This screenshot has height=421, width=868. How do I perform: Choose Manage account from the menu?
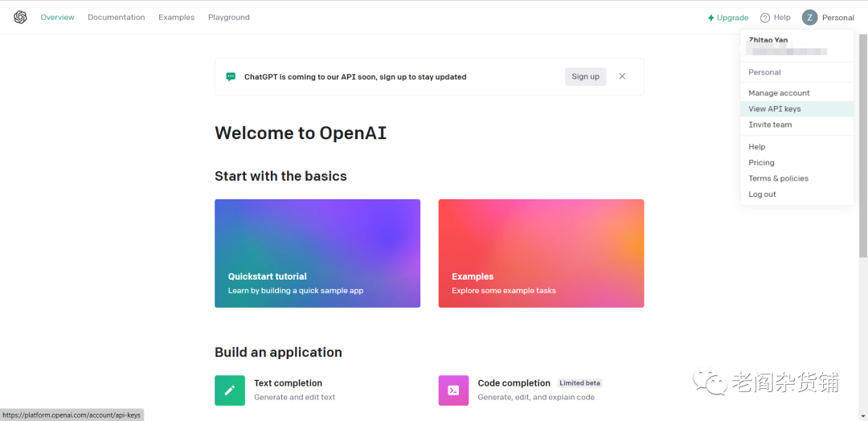pos(797,93)
